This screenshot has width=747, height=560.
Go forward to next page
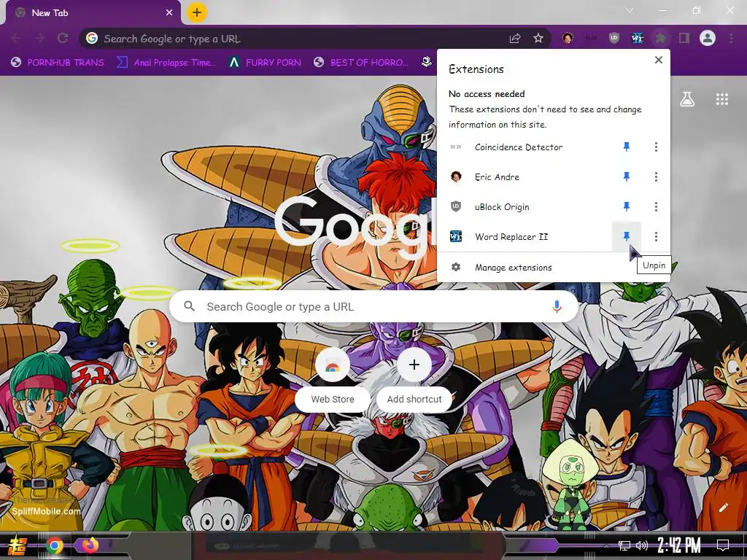click(39, 38)
